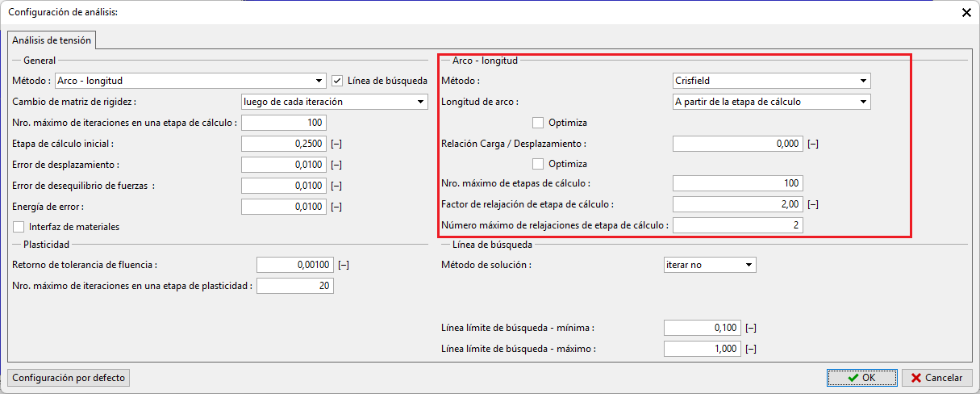The height and width of the screenshot is (394, 980).
Task: Enable the Interfaz de materiales checkbox
Action: 19,227
